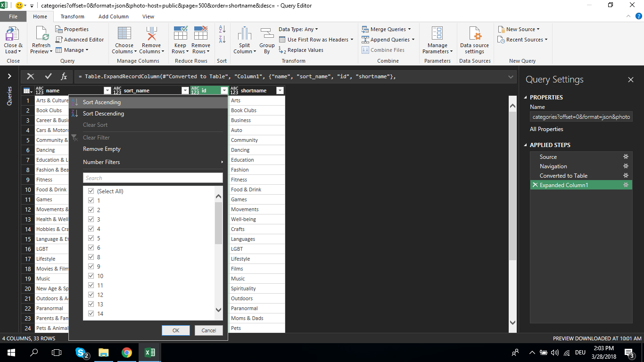Select the Split Column tool
This screenshot has height=362, width=644.
click(x=244, y=40)
